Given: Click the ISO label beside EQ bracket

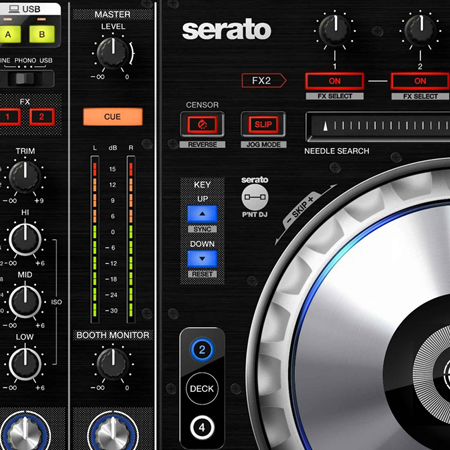Looking at the screenshot, I should click(56, 302).
